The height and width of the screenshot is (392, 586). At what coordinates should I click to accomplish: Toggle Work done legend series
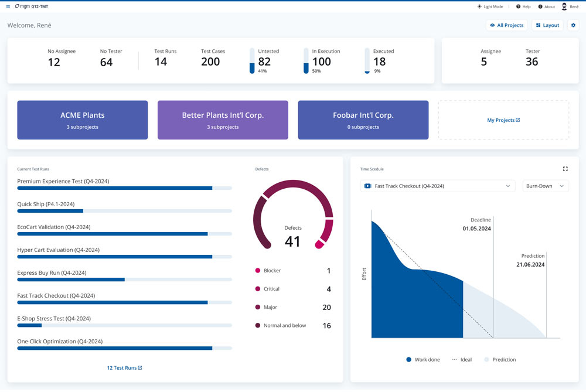[x=423, y=359]
